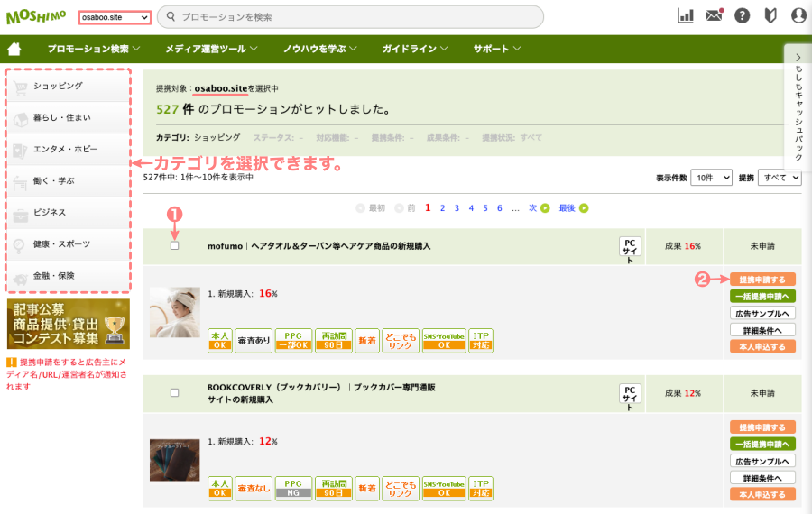Screen dimensions: 812x514
Task: Click the ITP対応 badge for mofumo
Action: [x=481, y=341]
